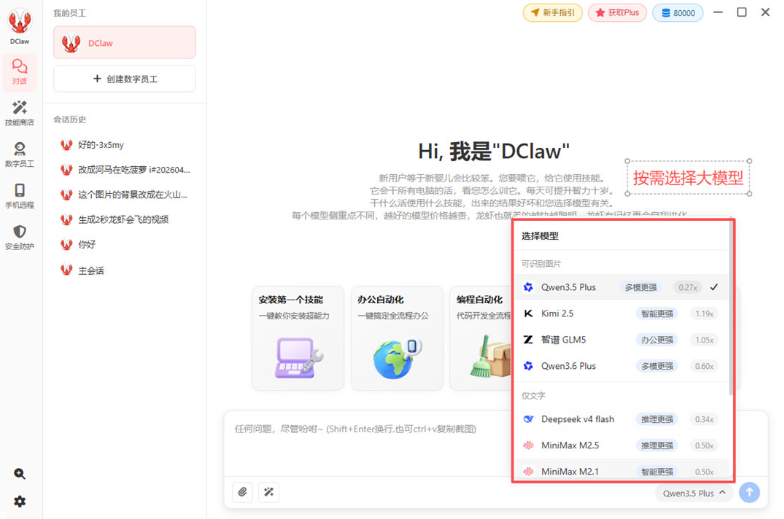Viewport: 784px width, 519px height.
Task: Click the 1.05x price tag on GLM5
Action: (x=704, y=340)
